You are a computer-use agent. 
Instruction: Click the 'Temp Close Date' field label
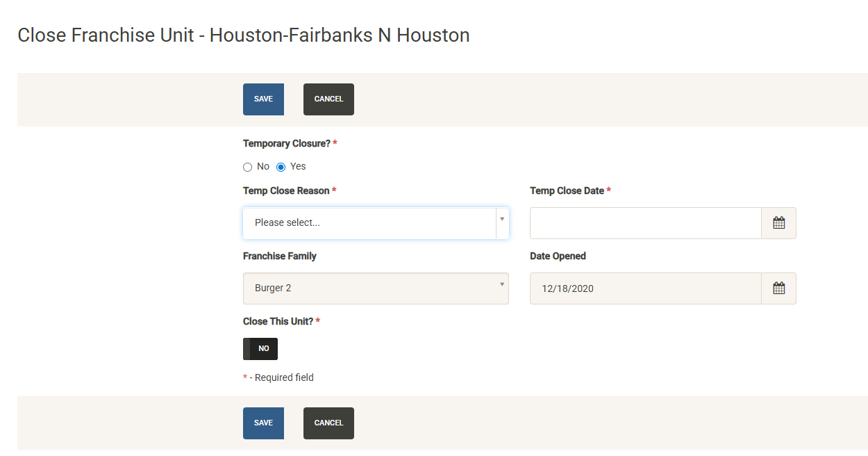pos(567,190)
